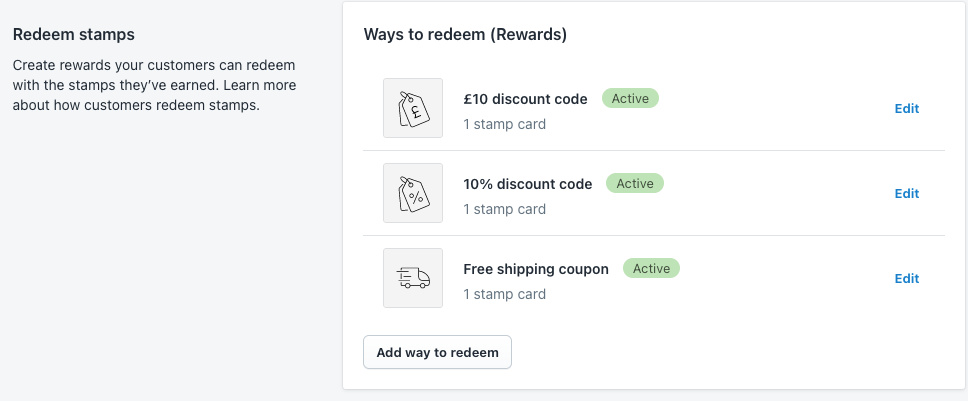
Task: Select the 10% discount code title
Action: tap(528, 184)
